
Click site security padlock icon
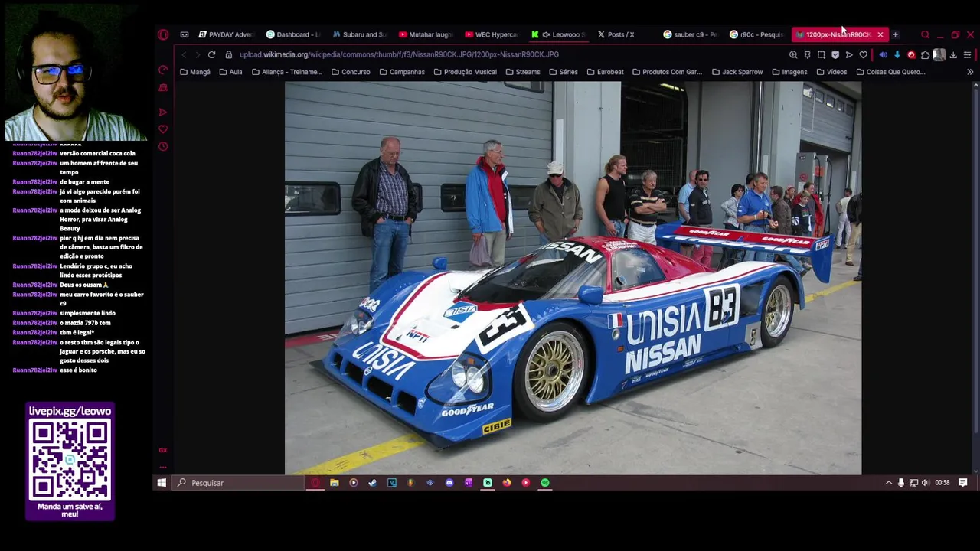(x=228, y=54)
